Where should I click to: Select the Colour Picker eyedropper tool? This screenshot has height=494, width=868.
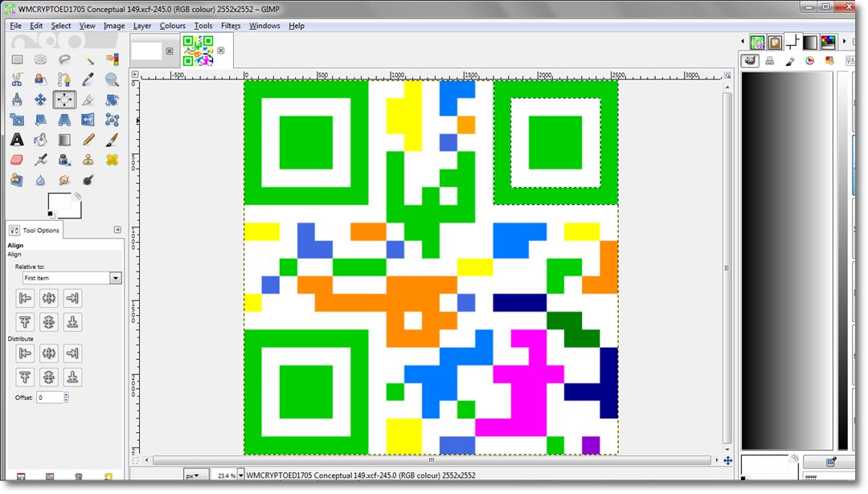[88, 80]
